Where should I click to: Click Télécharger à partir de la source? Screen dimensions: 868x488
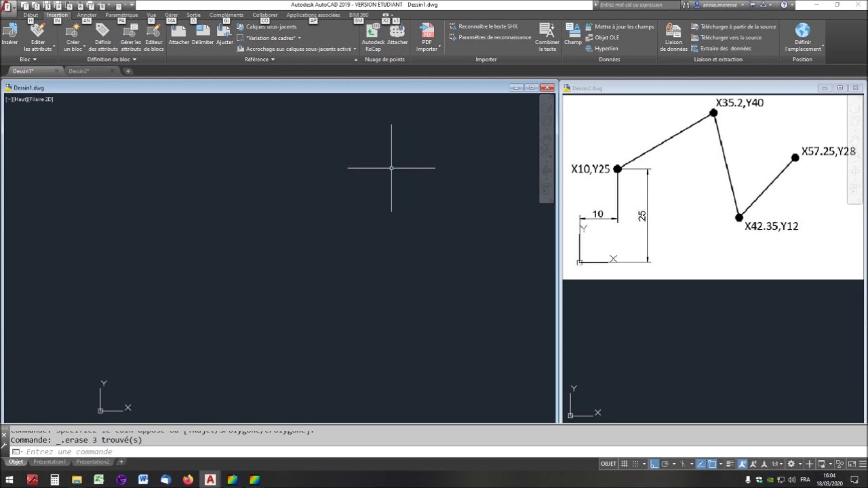click(x=733, y=26)
